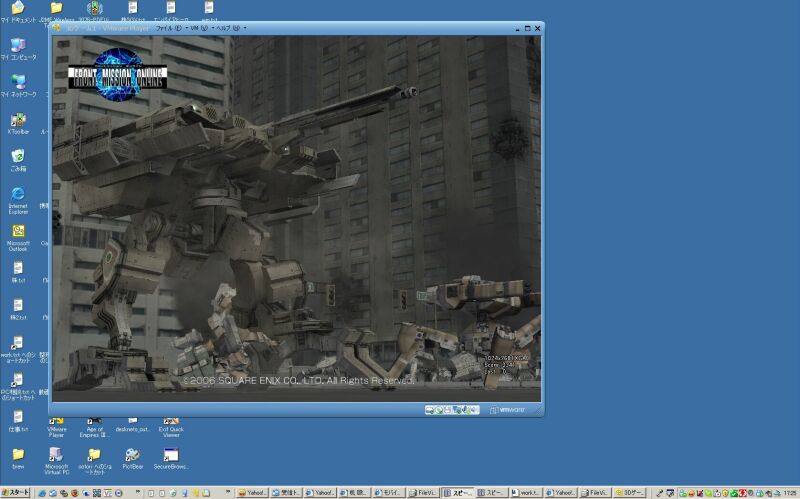Launch Microsoft Outlook desktop icon
The width and height of the screenshot is (800, 499).
click(18, 237)
